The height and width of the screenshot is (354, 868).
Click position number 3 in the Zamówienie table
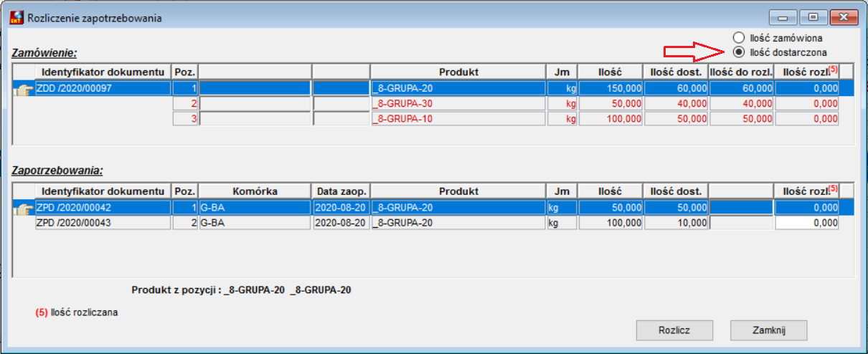(185, 118)
